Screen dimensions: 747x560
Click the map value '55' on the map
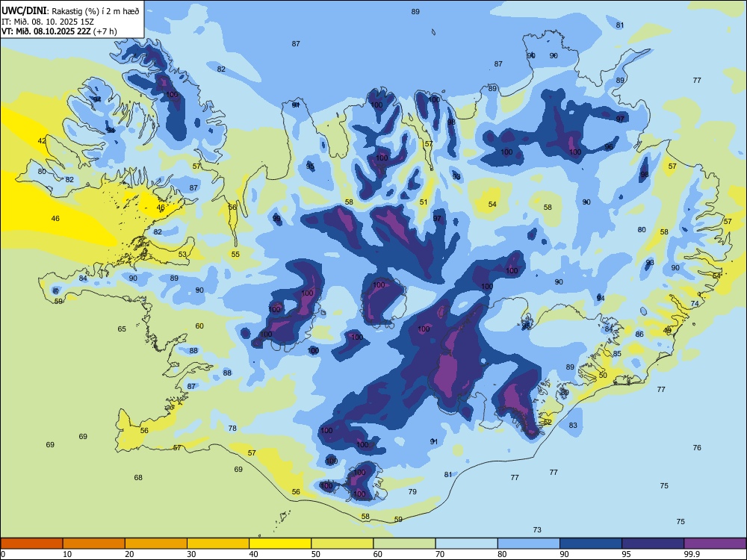point(235,255)
